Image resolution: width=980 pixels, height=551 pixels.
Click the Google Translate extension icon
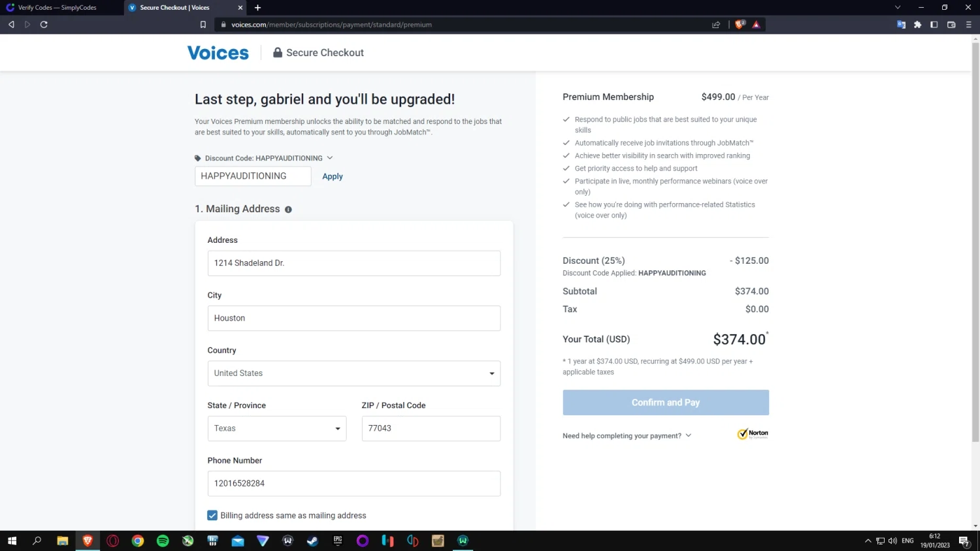click(901, 25)
